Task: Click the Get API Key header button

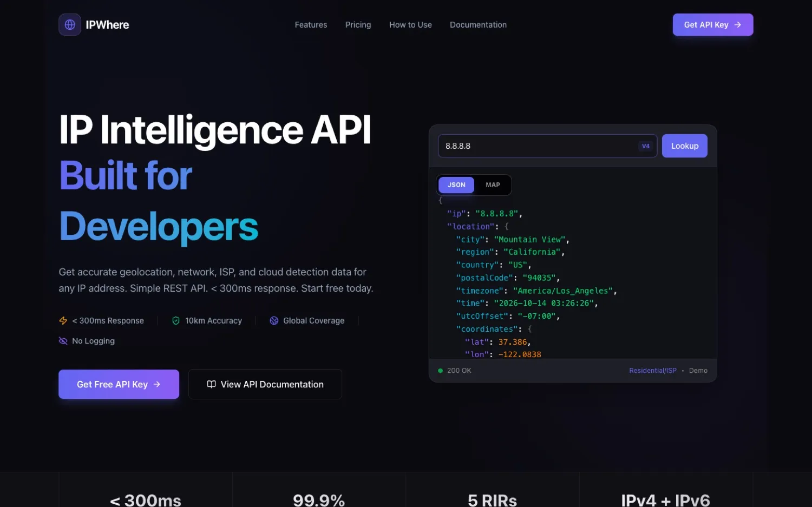Action: pyautogui.click(x=713, y=25)
